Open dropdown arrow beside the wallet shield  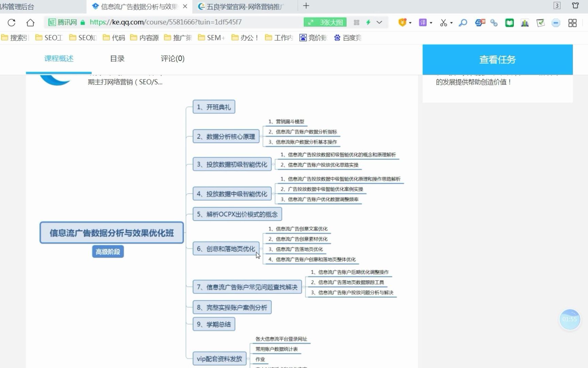click(410, 23)
